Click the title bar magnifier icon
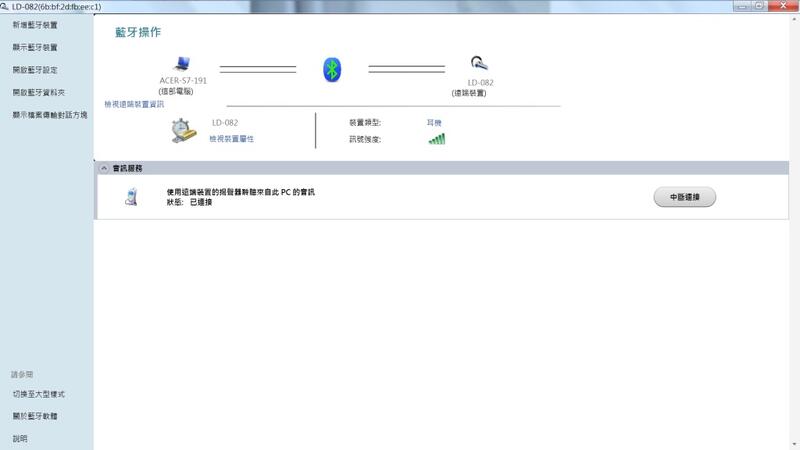Viewport: 800px width, 450px height. 6,6
